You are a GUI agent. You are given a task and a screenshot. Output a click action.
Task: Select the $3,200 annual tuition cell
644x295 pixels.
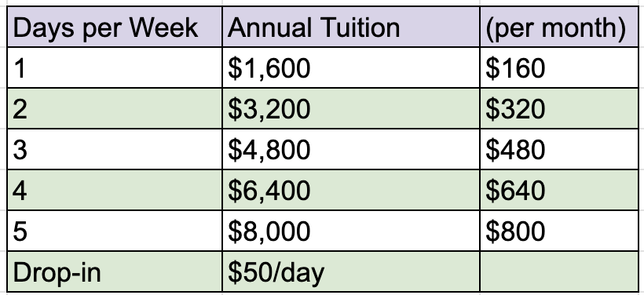point(351,108)
